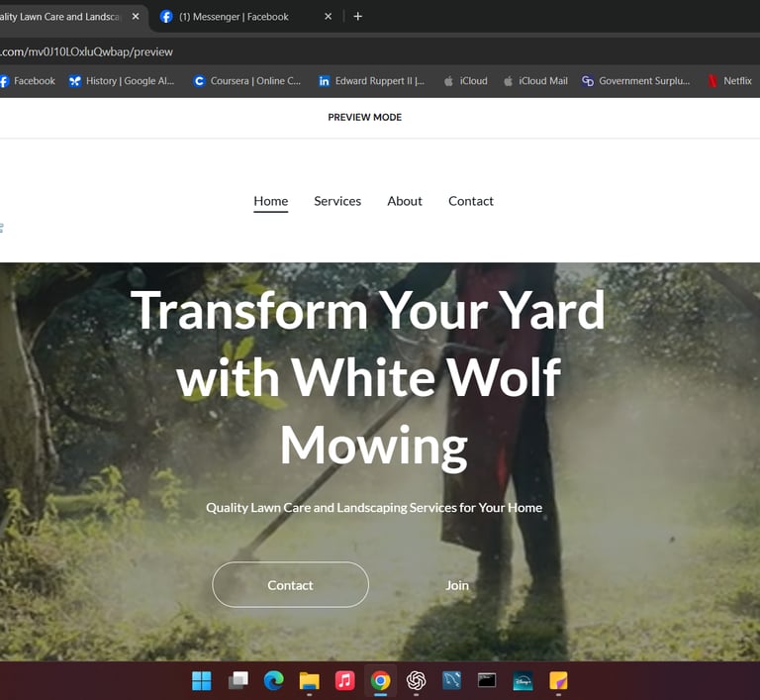The width and height of the screenshot is (760, 700).
Task: Click the Coursera bookmark favicon
Action: pyautogui.click(x=199, y=81)
